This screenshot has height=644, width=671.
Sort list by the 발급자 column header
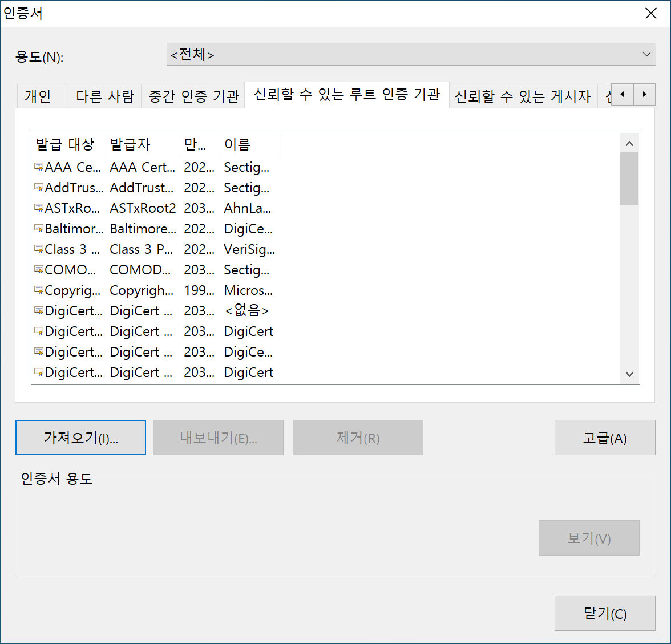pos(143,144)
